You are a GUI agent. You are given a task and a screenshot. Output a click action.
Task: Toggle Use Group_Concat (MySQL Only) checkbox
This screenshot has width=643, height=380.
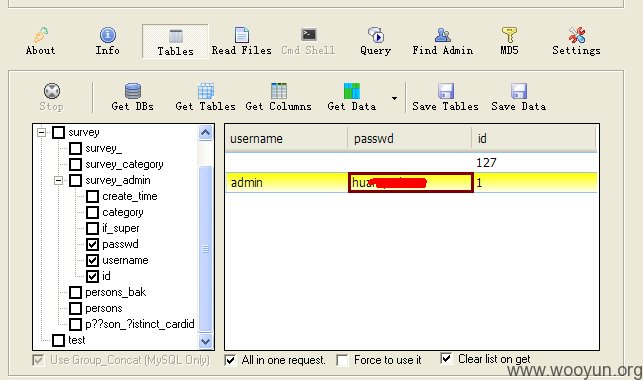(x=39, y=360)
